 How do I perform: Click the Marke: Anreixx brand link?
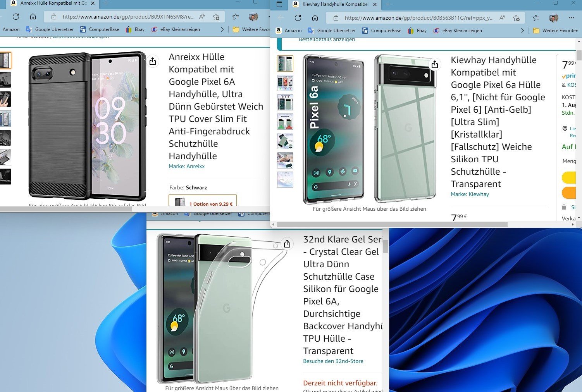(x=187, y=166)
